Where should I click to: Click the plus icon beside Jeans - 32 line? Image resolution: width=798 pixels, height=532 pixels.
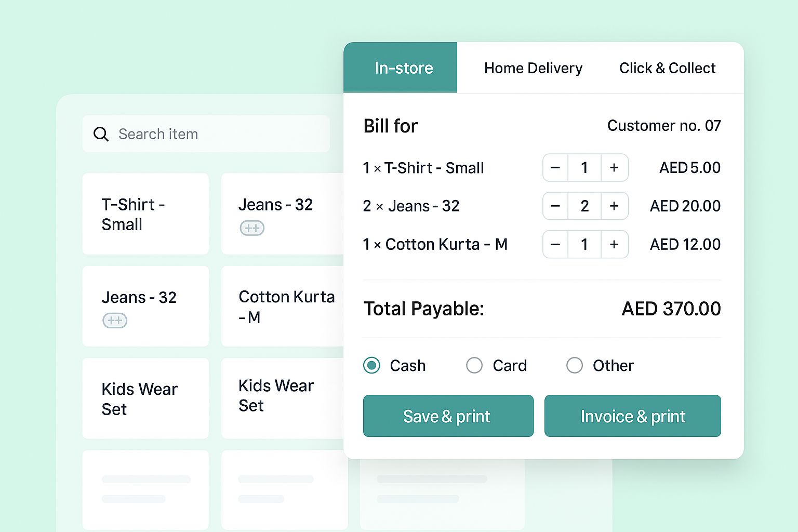pos(614,206)
